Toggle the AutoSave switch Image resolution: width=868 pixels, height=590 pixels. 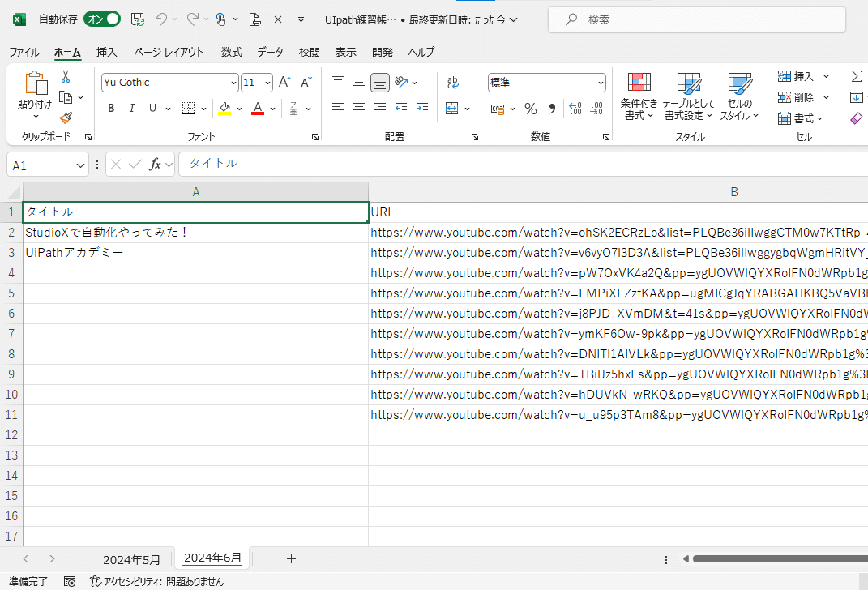click(x=102, y=19)
